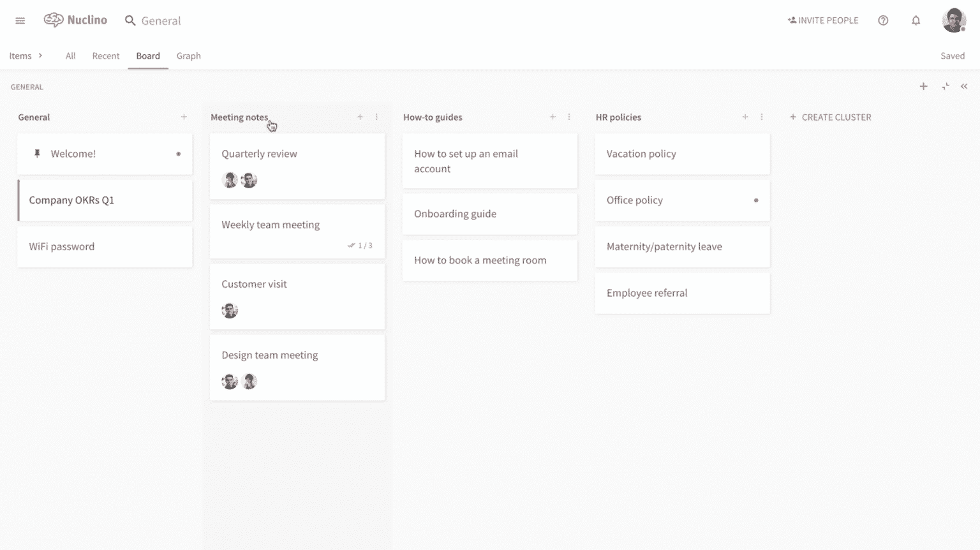
Task: Switch to the Recent tab
Action: [106, 56]
